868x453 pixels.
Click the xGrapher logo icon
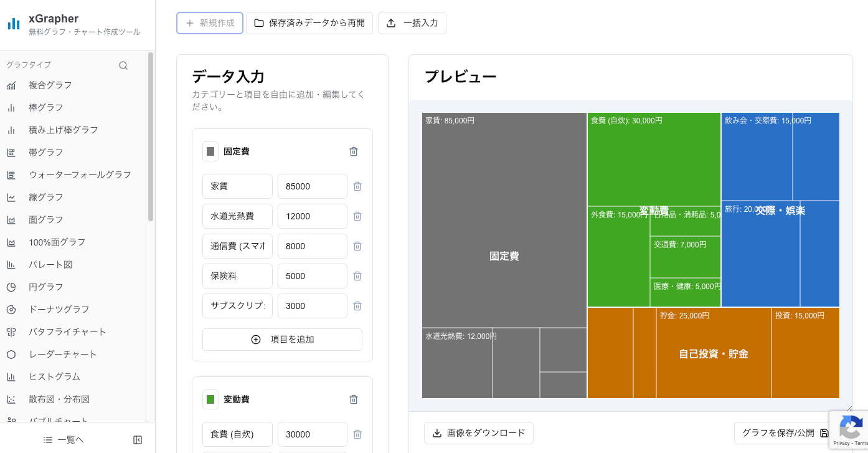(x=14, y=23)
